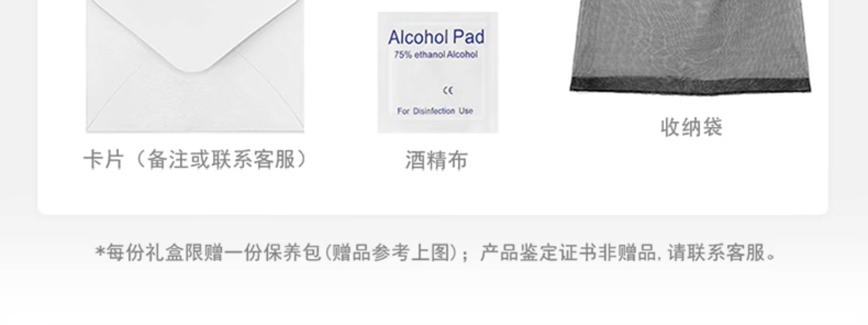The image size is (868, 325).
Task: Click the 赠品参考上图 parenthetical text
Action: [390, 253]
